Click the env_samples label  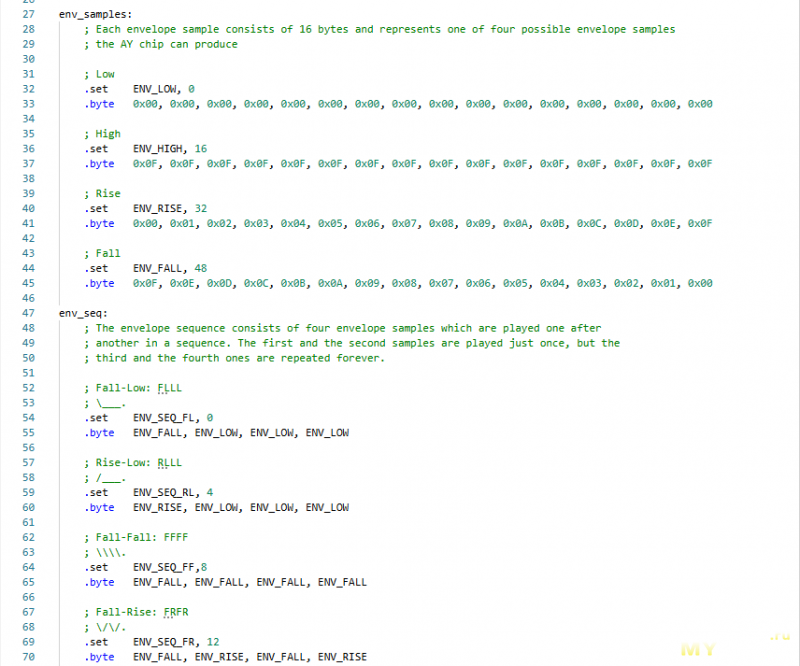95,14
